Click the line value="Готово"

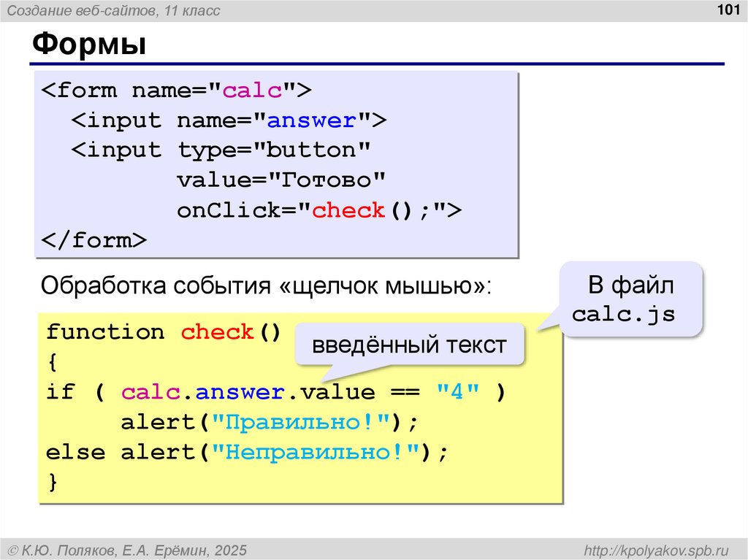pyautogui.click(x=281, y=180)
